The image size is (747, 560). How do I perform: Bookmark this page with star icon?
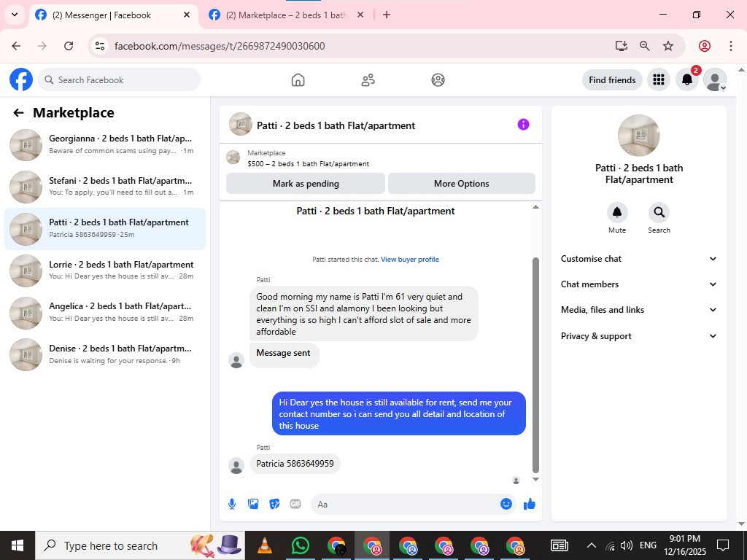668,46
